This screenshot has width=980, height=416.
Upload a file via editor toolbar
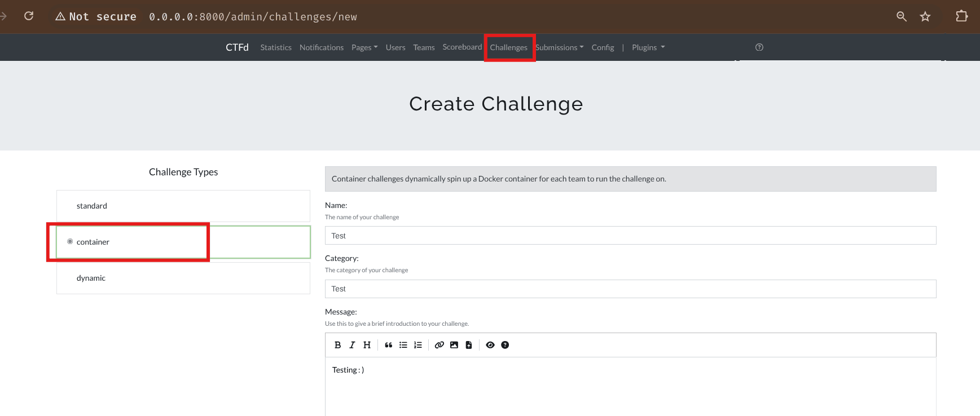click(468, 345)
